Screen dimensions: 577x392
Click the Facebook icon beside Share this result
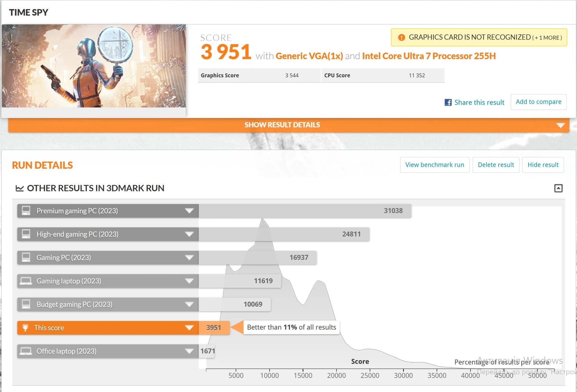[x=448, y=103]
